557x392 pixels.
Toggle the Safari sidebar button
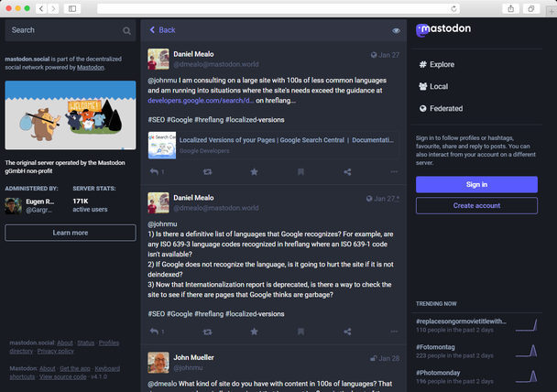click(72, 8)
